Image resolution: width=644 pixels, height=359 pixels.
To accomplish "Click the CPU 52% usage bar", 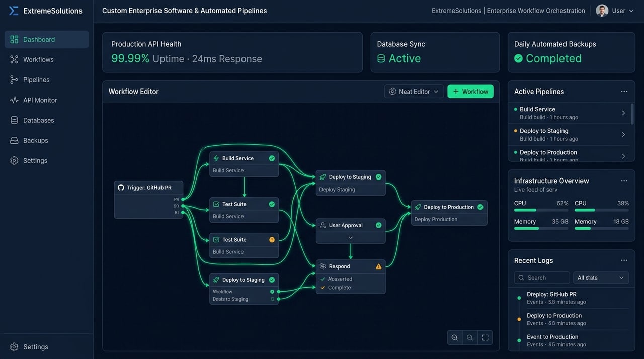I will click(x=541, y=210).
